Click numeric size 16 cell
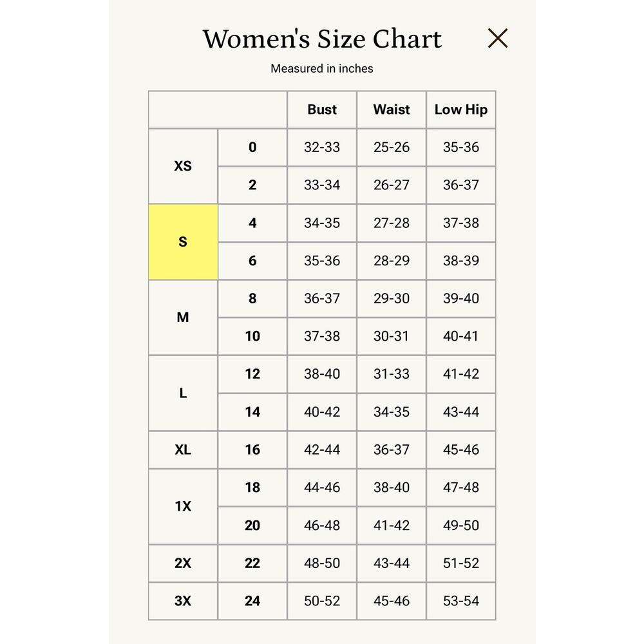This screenshot has width=644, height=644. click(252, 450)
